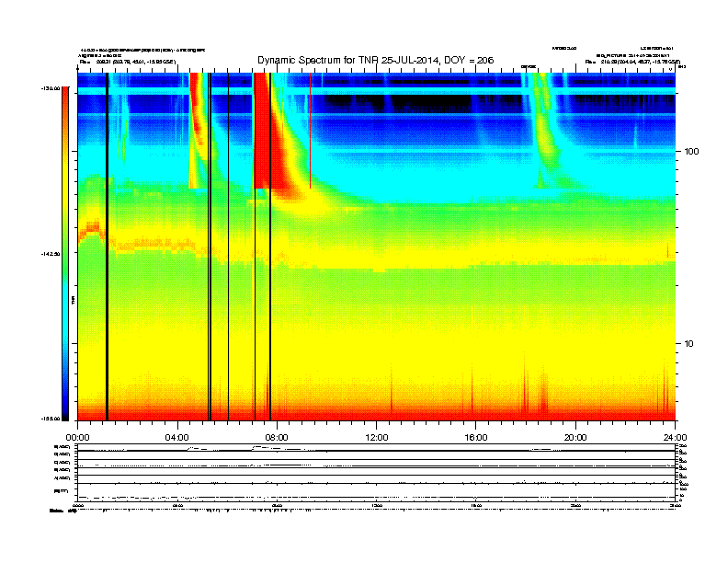Click the '12:00' time axis label

pyautogui.click(x=377, y=438)
